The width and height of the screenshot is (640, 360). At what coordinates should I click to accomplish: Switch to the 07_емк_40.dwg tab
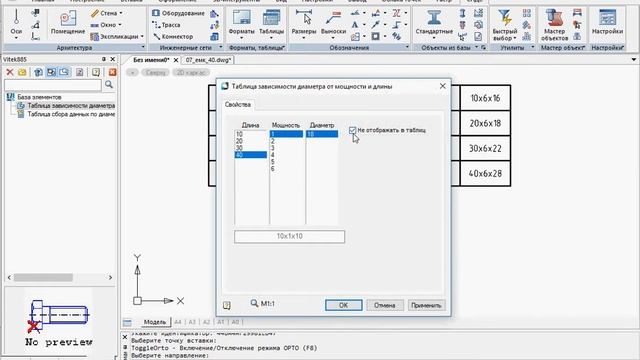(x=208, y=60)
